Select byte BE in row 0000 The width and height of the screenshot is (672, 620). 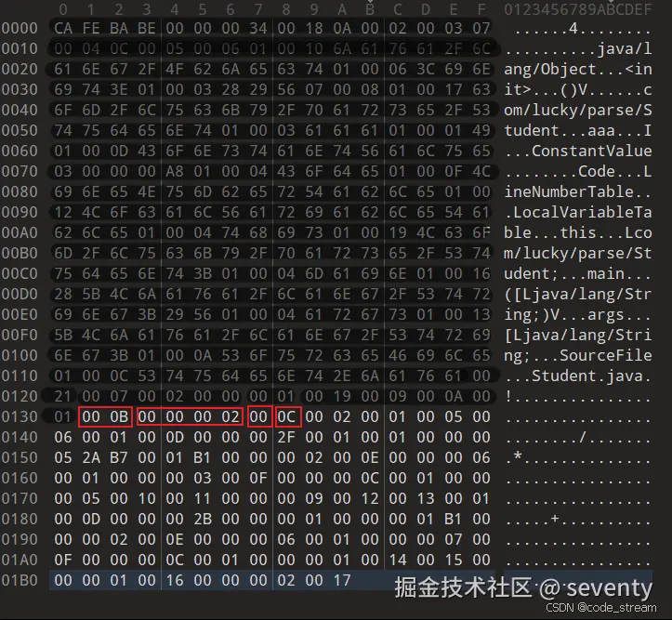click(x=147, y=28)
